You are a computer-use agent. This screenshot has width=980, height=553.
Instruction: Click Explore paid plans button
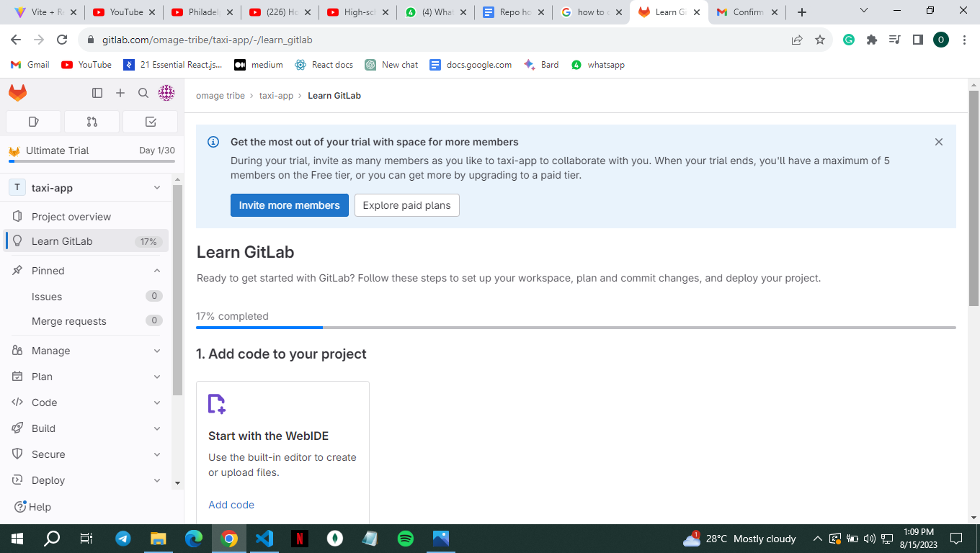(x=407, y=205)
